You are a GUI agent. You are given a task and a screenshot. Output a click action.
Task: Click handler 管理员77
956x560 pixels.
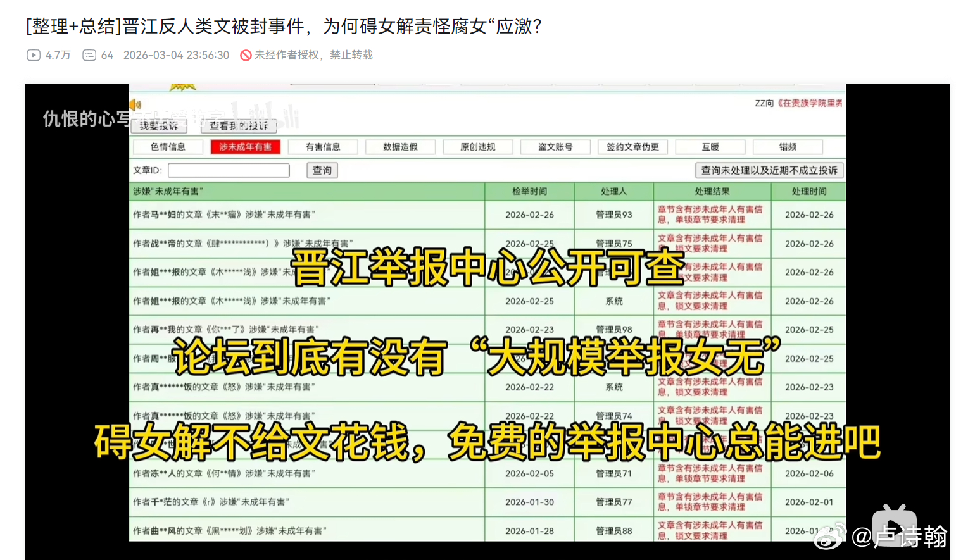tap(613, 502)
